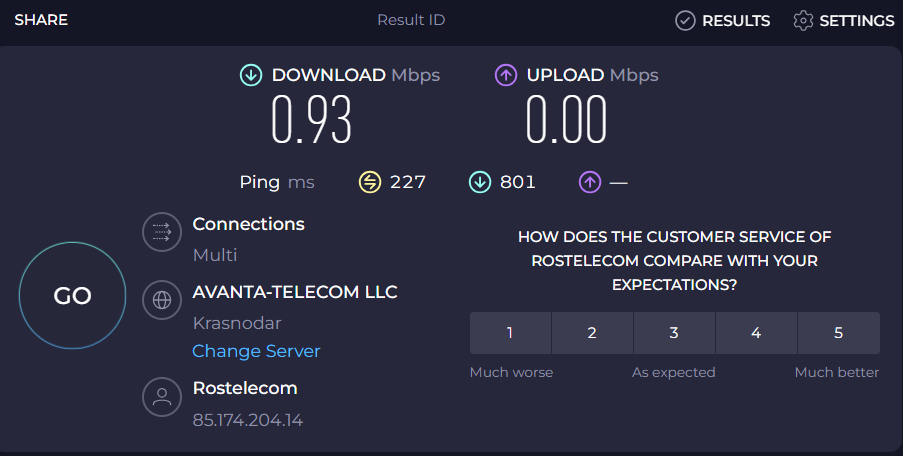Open the Results checkmark icon
The image size is (903, 456).
[x=685, y=21]
